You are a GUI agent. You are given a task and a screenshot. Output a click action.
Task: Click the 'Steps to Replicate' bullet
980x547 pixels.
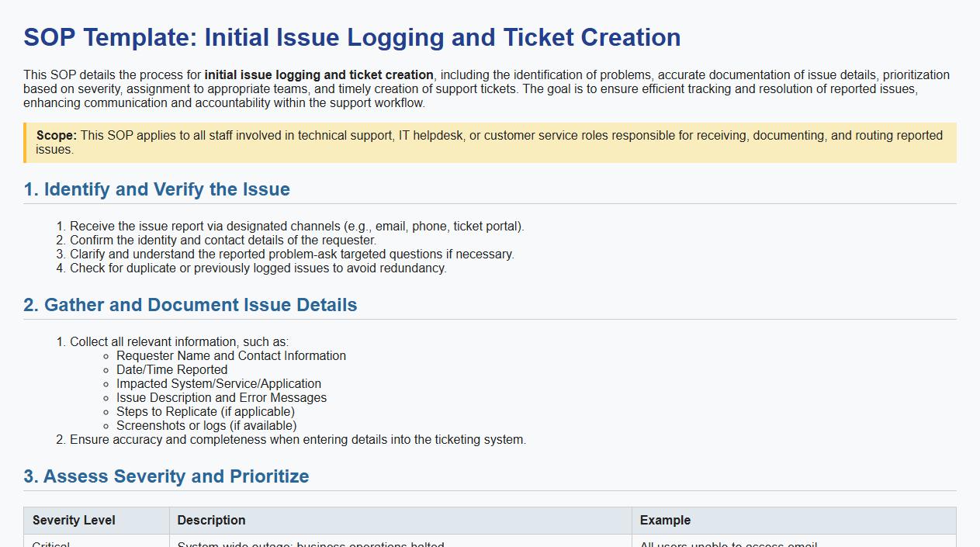tap(206, 412)
